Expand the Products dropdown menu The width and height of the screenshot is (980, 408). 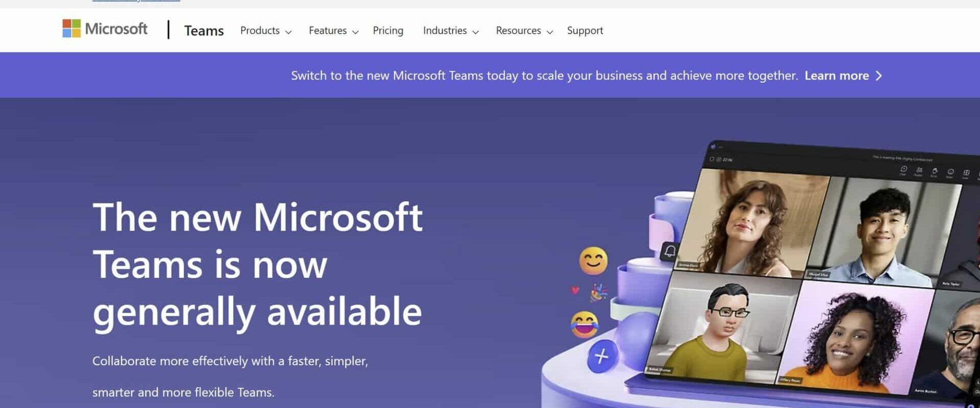click(x=265, y=31)
